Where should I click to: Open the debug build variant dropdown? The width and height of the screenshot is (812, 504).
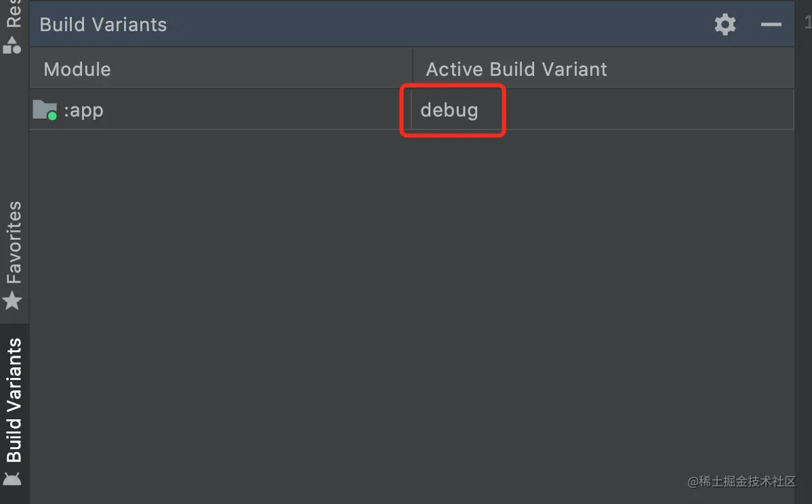450,110
